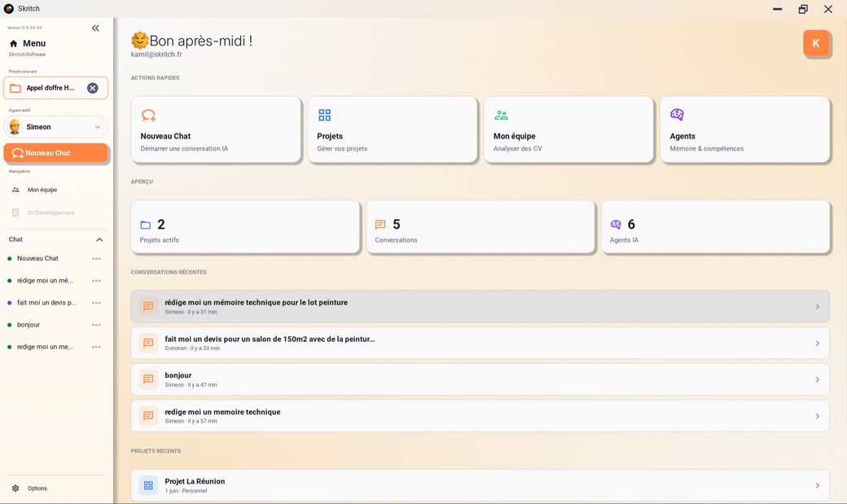Click chevron on main 'bonjour' conversation row
The image size is (847, 504).
point(818,379)
